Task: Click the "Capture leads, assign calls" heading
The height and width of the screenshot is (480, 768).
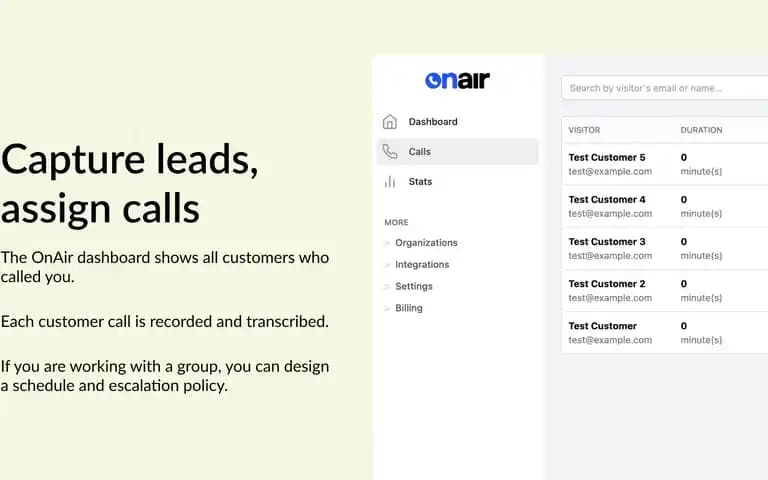Action: (x=129, y=184)
